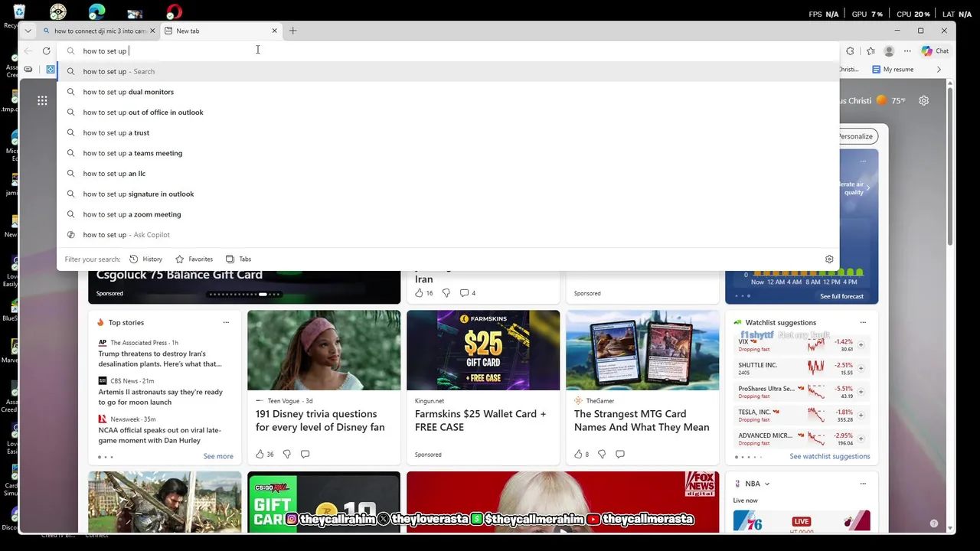Open a new tab with the plus button
The height and width of the screenshot is (551, 980).
tap(292, 31)
